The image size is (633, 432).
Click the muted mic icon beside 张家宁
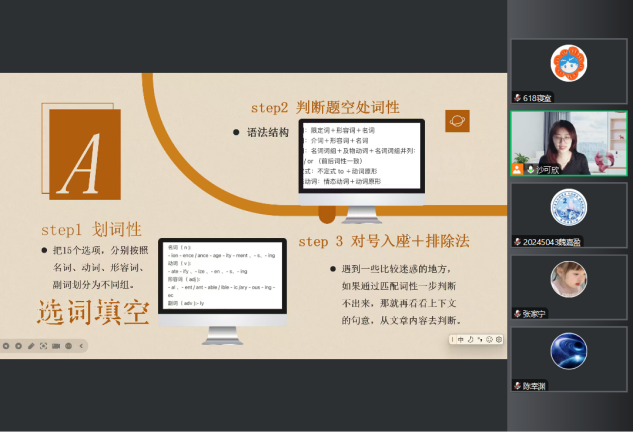coord(518,313)
